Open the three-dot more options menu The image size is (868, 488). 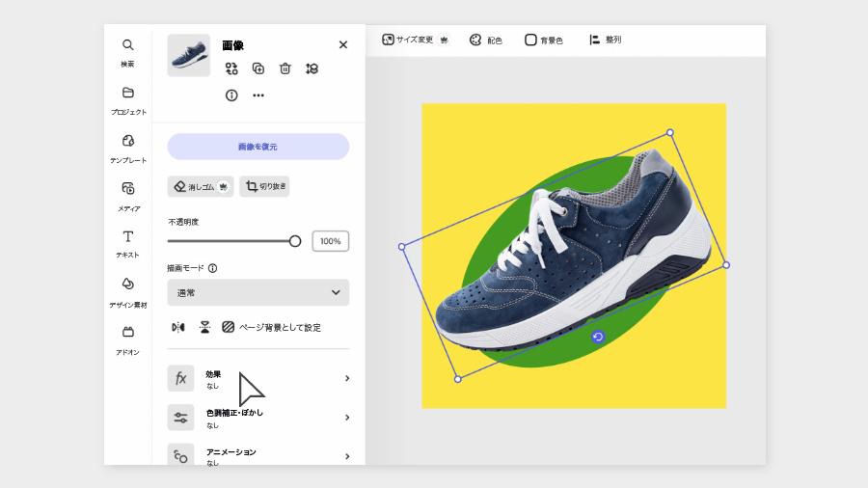pyautogui.click(x=258, y=95)
